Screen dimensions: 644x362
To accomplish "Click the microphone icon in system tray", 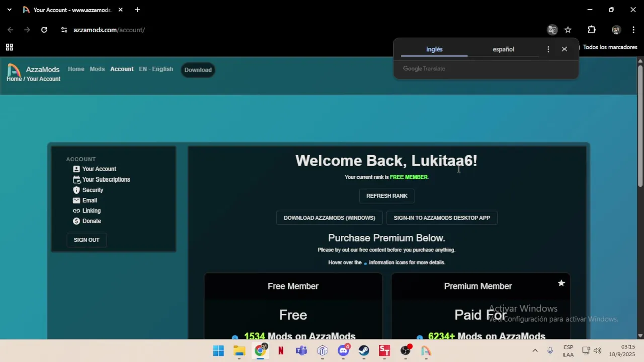I will (550, 351).
